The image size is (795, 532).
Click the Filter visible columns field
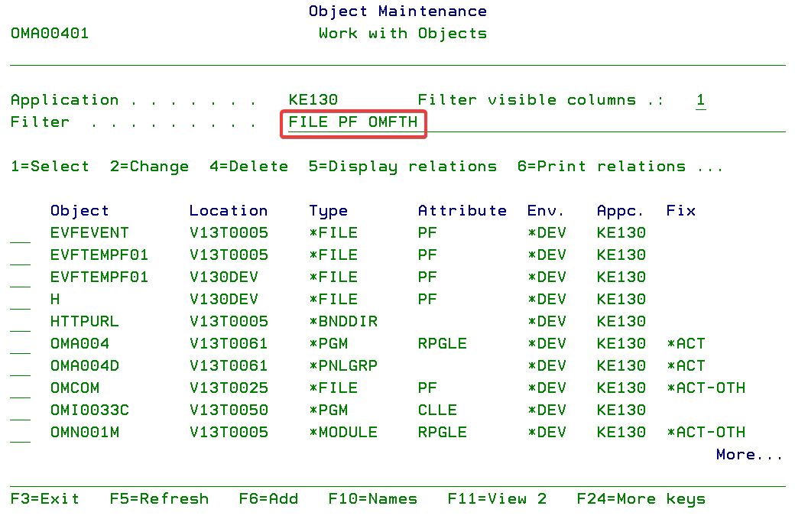(700, 100)
